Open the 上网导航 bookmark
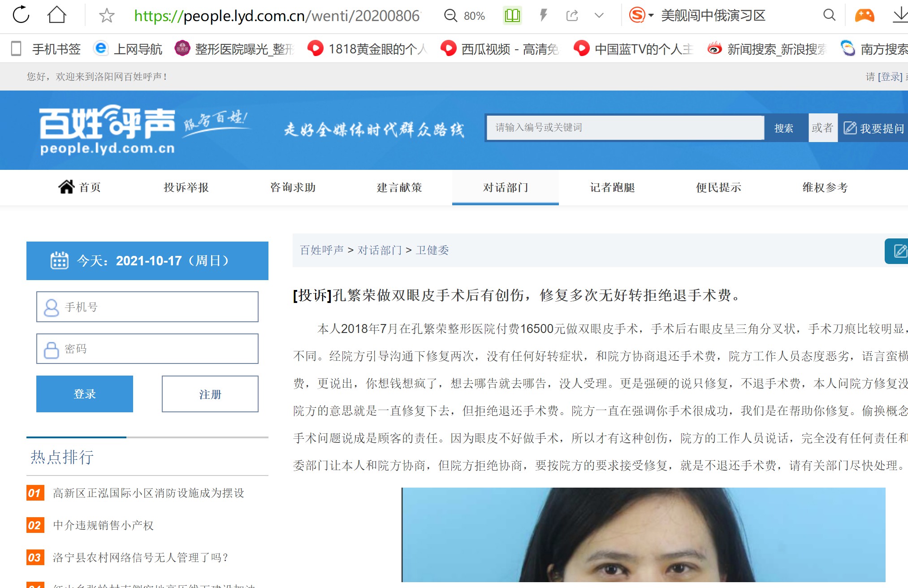This screenshot has height=588, width=908. point(128,48)
